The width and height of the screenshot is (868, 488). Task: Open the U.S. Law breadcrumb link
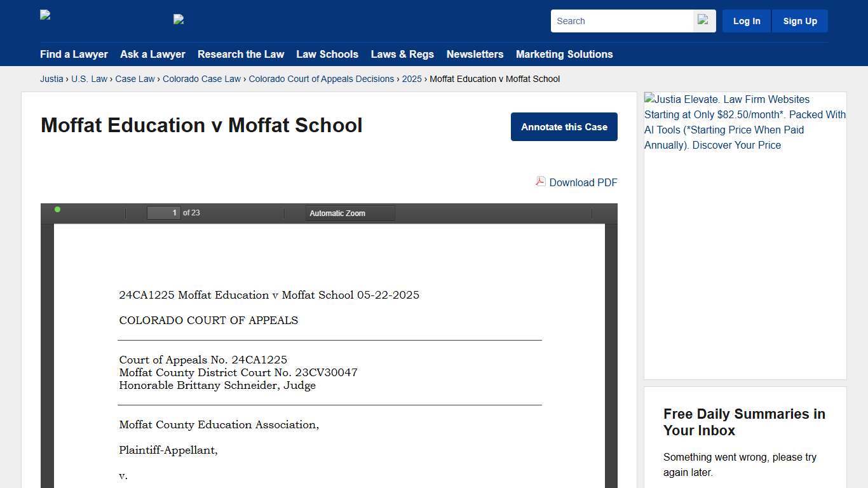(89, 79)
